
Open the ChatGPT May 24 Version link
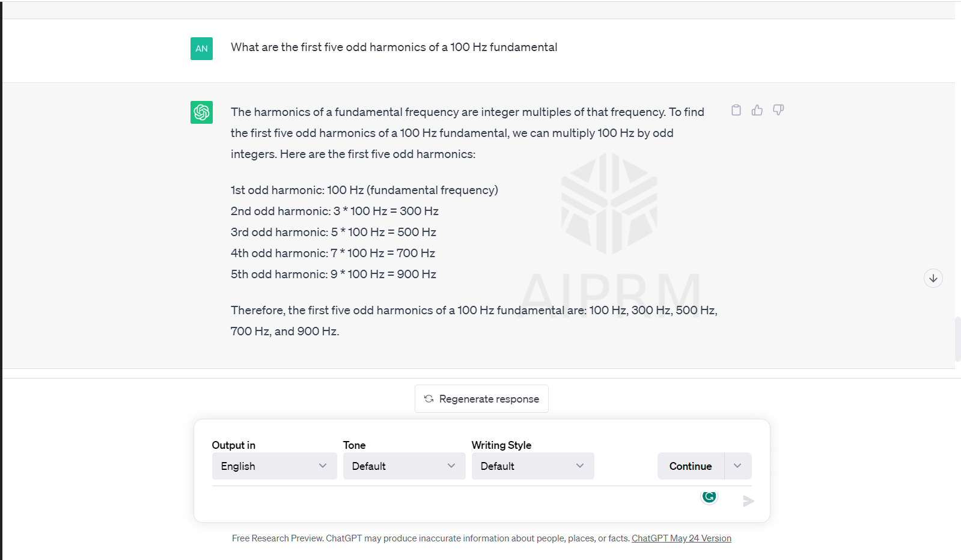682,538
